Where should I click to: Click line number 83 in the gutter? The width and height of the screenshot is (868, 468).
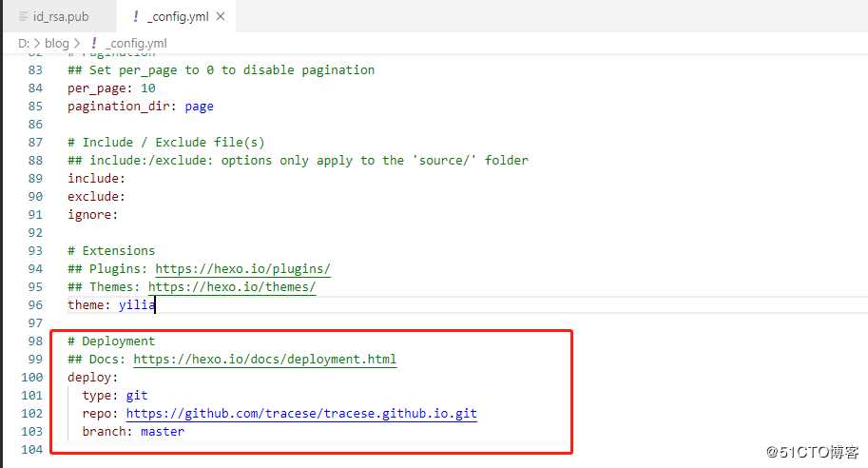[x=35, y=69]
